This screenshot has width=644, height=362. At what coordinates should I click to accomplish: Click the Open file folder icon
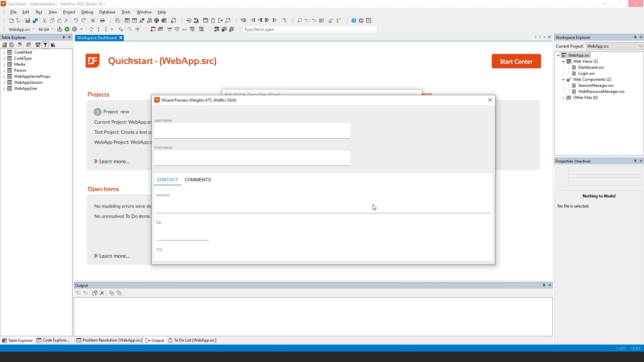tap(18, 20)
